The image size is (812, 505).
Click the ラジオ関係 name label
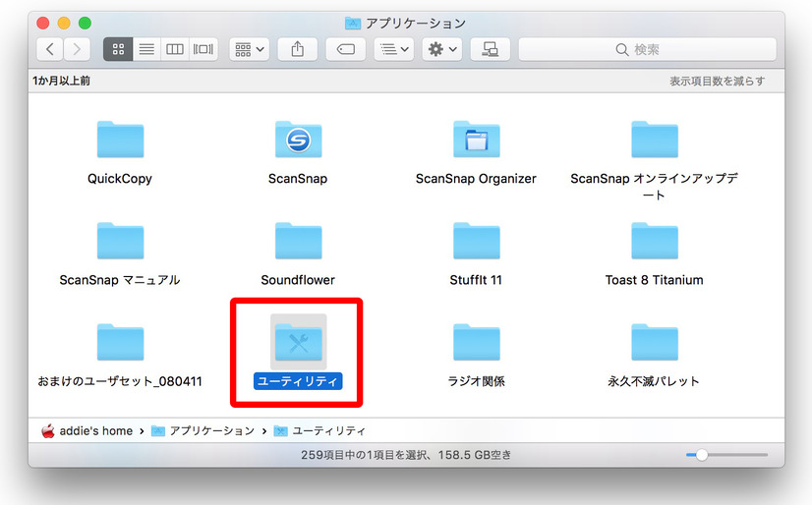pos(476,381)
